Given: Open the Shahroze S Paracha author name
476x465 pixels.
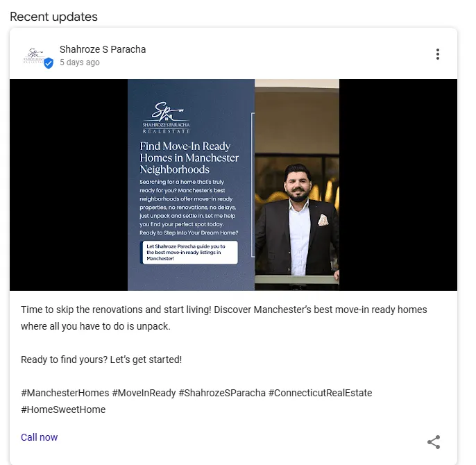Looking at the screenshot, I should point(103,49).
